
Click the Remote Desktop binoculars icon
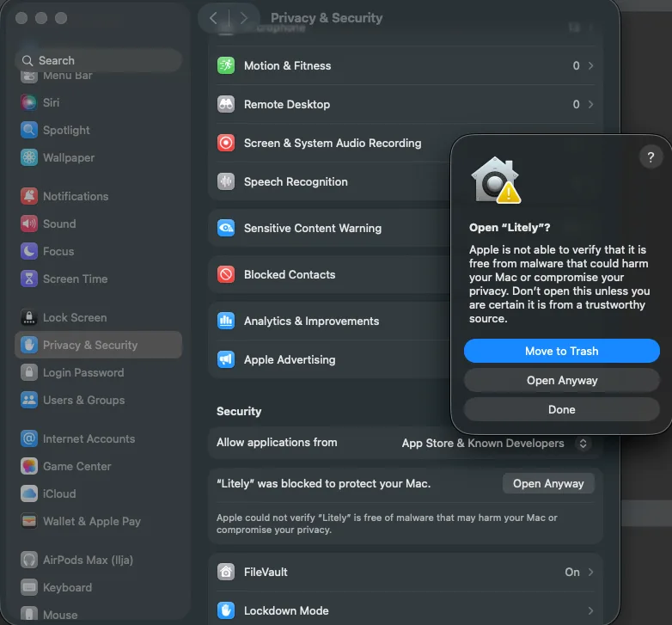(226, 104)
